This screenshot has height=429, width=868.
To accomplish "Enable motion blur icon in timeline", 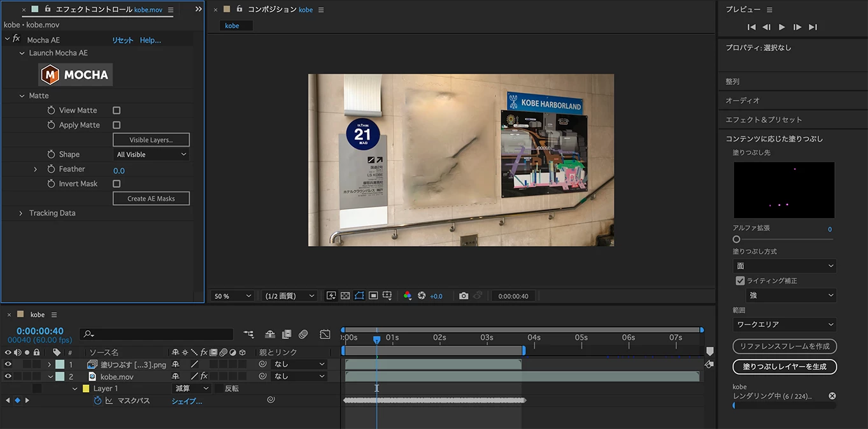I will click(303, 334).
